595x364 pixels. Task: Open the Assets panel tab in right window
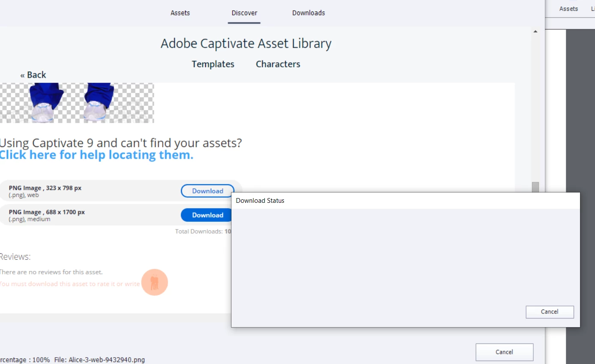[568, 9]
